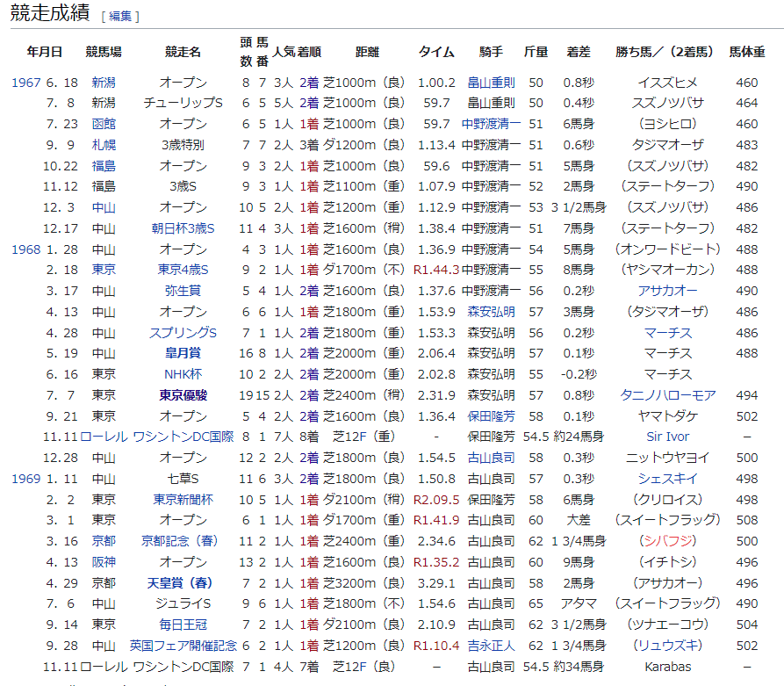Click the NHK杯 race link
784x686 pixels.
[183, 374]
